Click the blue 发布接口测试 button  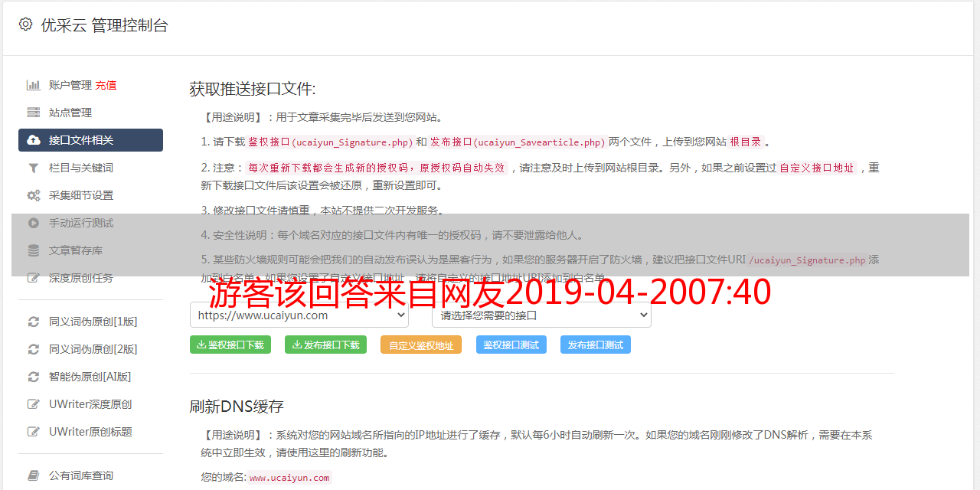click(x=596, y=345)
